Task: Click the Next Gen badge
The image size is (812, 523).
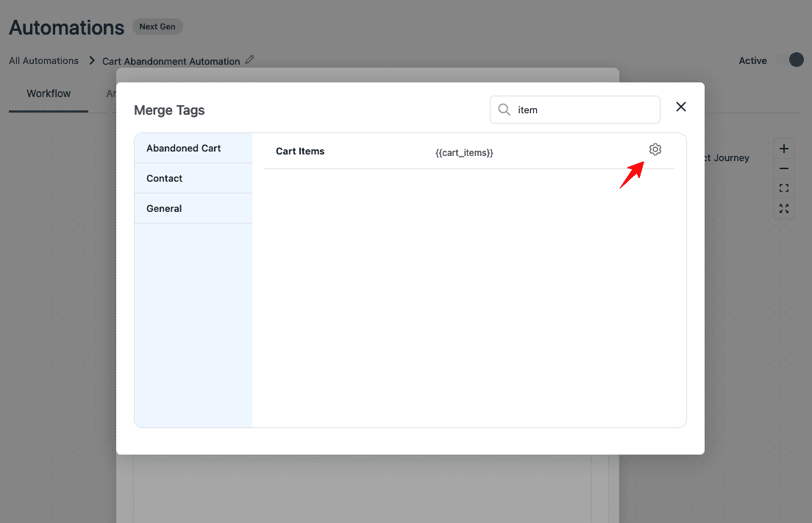Action: (x=157, y=26)
